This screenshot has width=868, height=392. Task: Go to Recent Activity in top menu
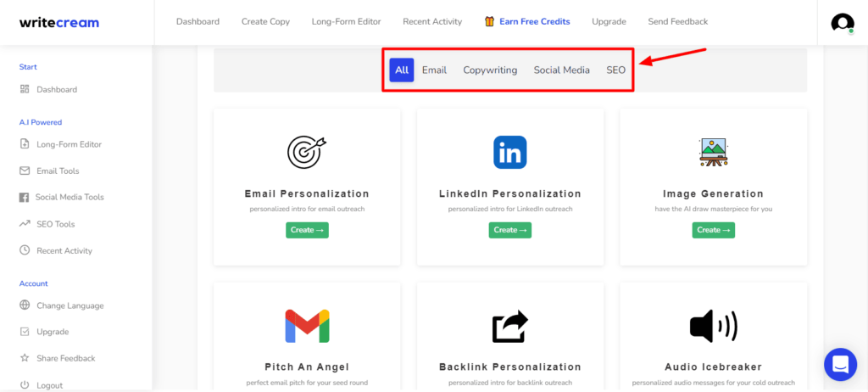click(432, 21)
